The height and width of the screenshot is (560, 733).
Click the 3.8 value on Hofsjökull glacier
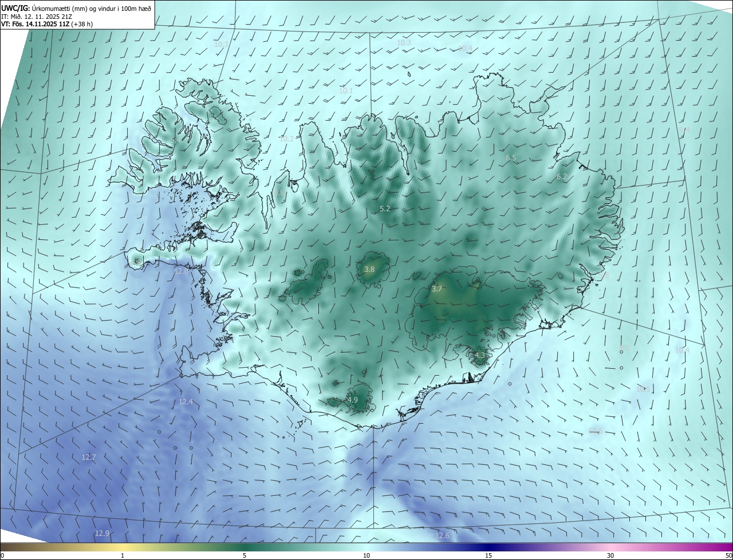[369, 269]
